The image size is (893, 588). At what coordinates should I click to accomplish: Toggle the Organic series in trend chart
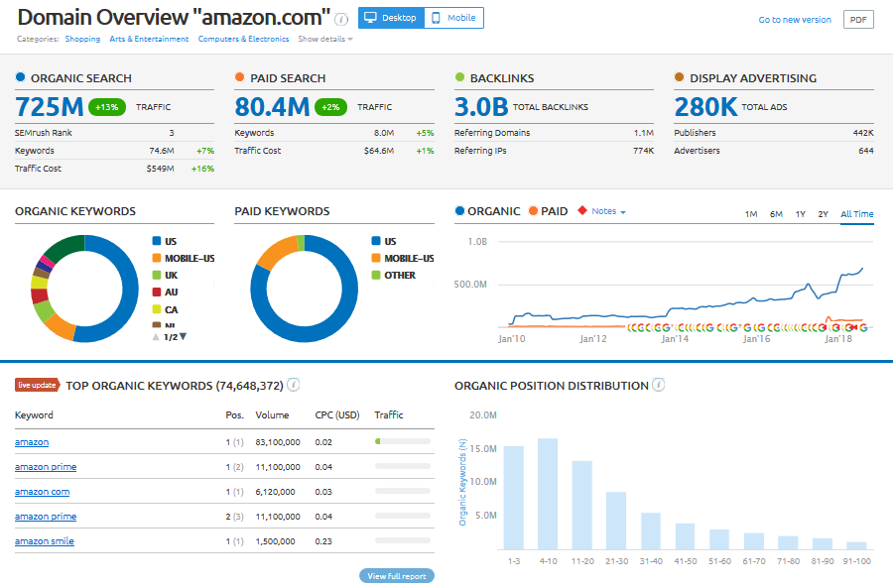point(487,211)
